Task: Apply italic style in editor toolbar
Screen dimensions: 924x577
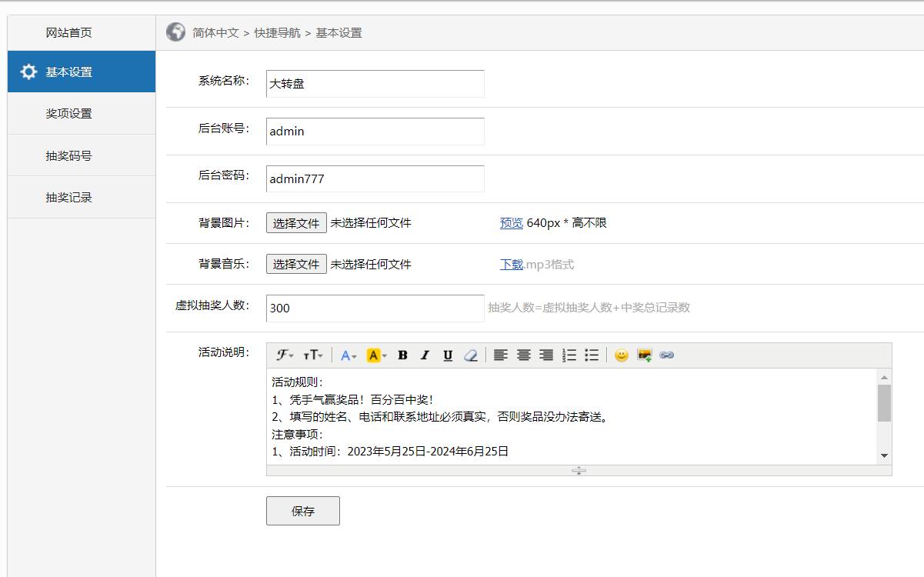Action: coord(425,355)
